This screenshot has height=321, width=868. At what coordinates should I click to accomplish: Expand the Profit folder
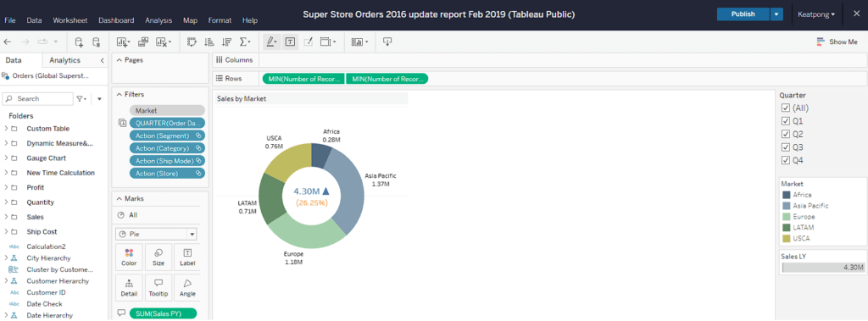coord(6,188)
